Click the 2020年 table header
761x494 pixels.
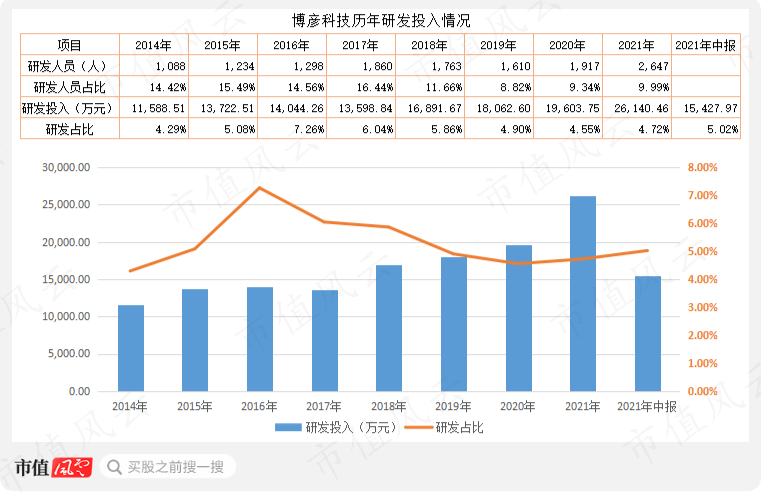tap(567, 45)
